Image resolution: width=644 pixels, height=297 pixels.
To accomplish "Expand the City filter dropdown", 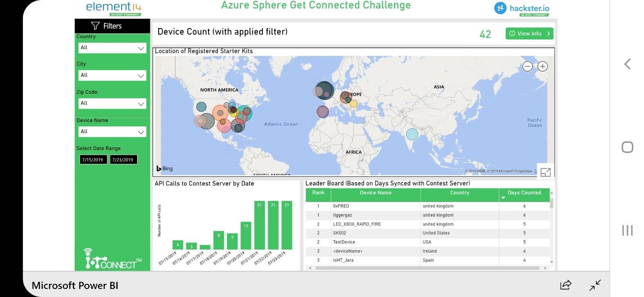I will click(x=112, y=75).
